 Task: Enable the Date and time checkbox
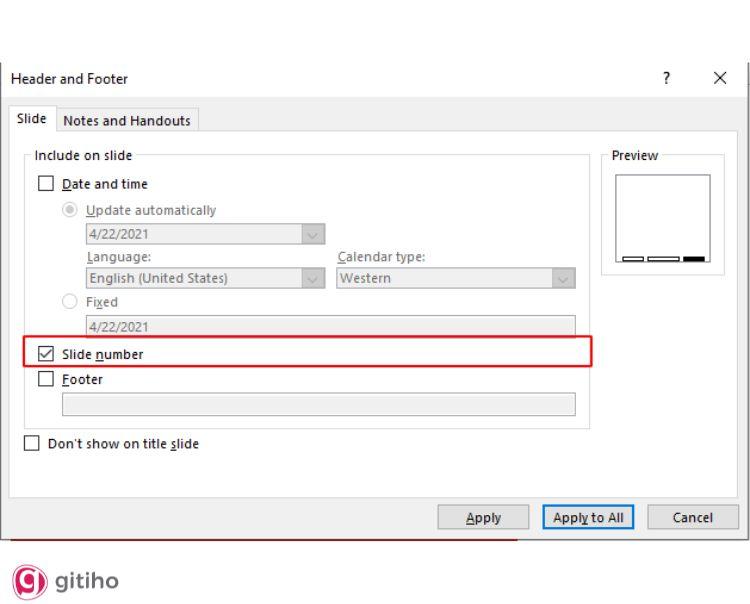tap(46, 184)
